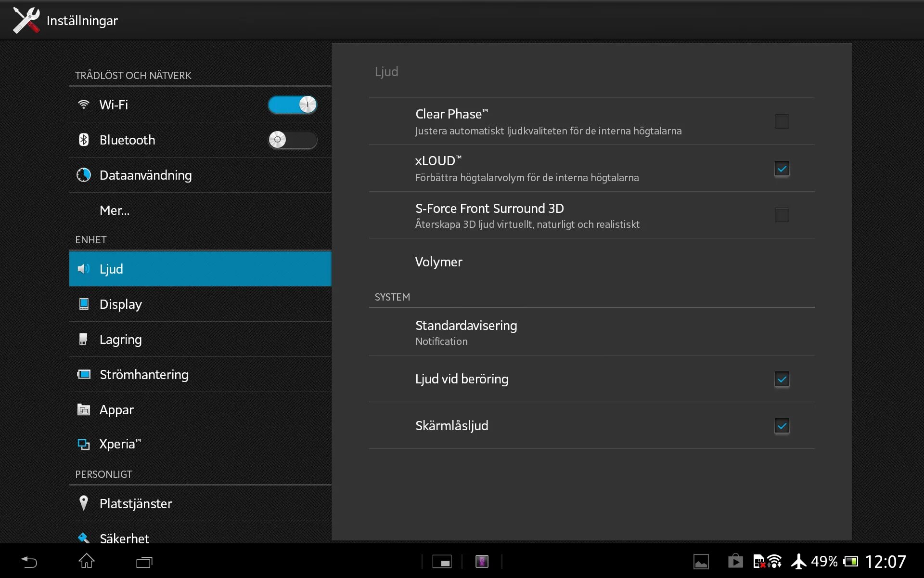
Task: Click the Ljud speaker icon
Action: 84,269
